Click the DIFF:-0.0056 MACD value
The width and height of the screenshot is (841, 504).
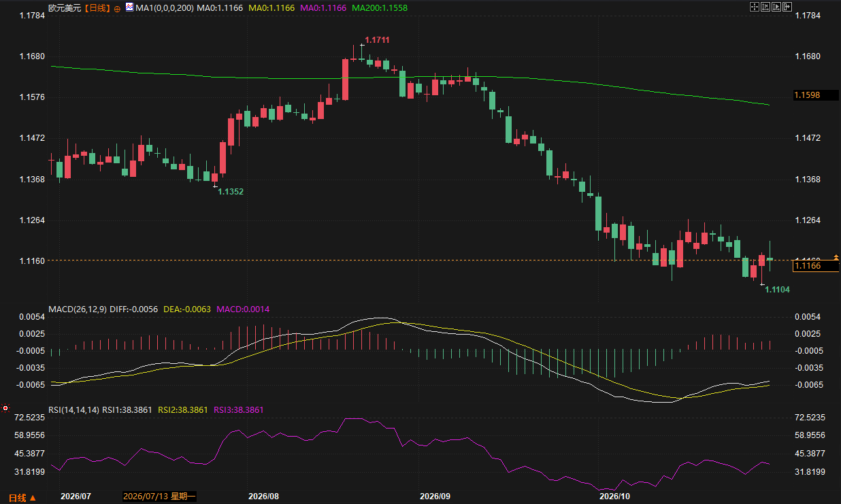[133, 309]
